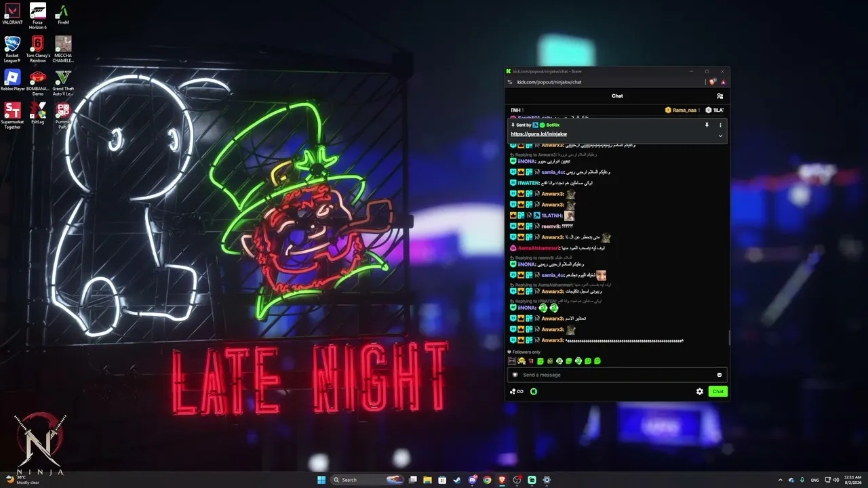Image resolution: width=868 pixels, height=488 pixels.
Task: Click the 1ILATNH username in chat
Action: (x=551, y=216)
